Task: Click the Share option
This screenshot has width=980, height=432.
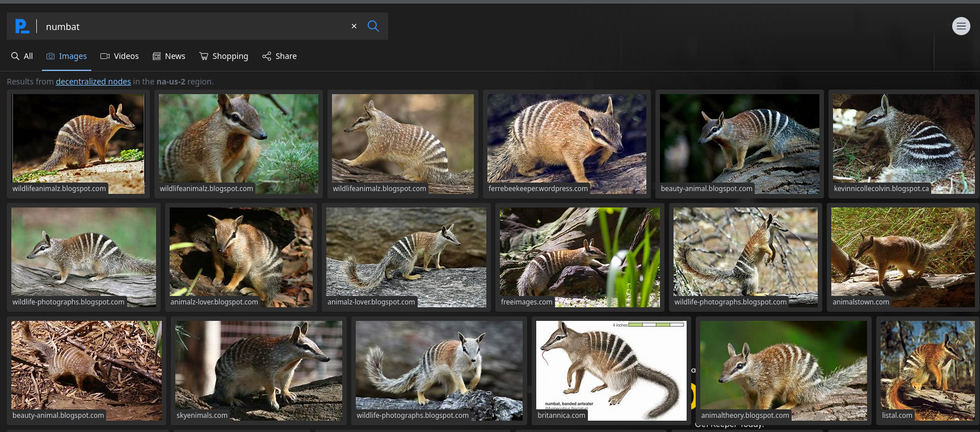Action: pyautogui.click(x=279, y=56)
